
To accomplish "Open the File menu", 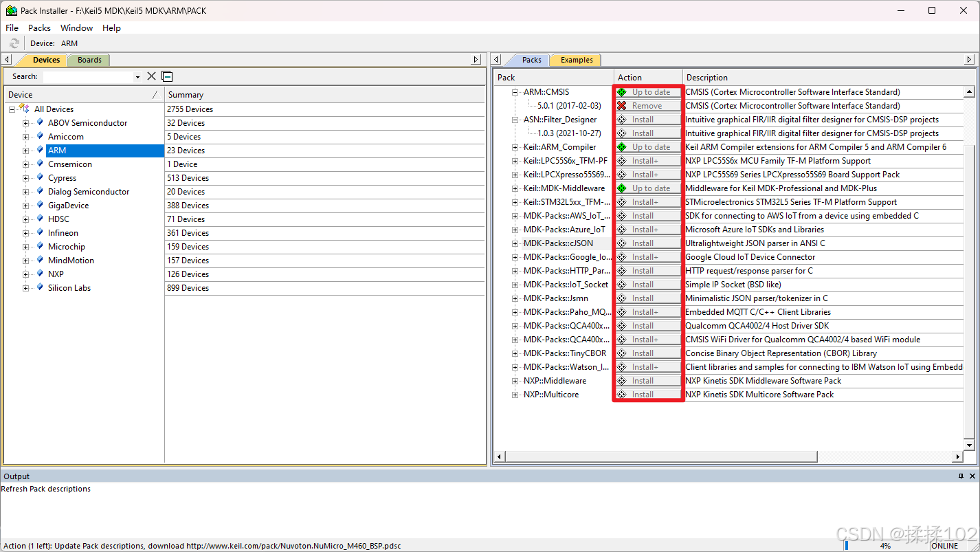I will pyautogui.click(x=12, y=28).
